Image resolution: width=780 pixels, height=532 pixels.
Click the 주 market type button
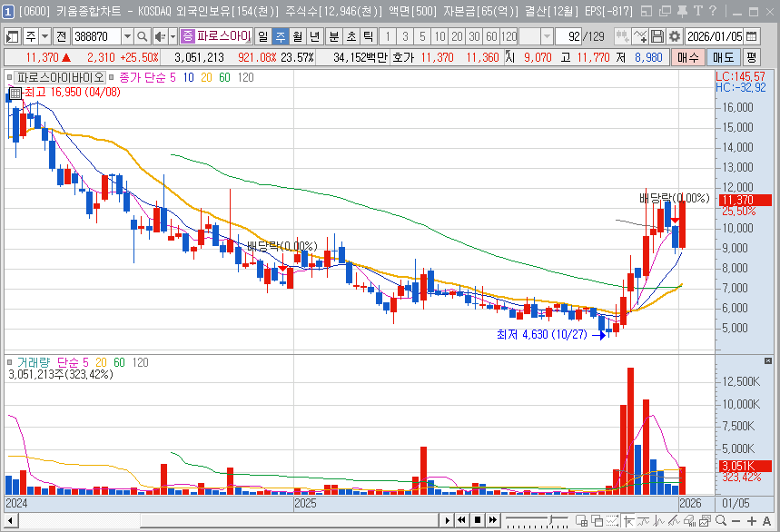pyautogui.click(x=31, y=36)
